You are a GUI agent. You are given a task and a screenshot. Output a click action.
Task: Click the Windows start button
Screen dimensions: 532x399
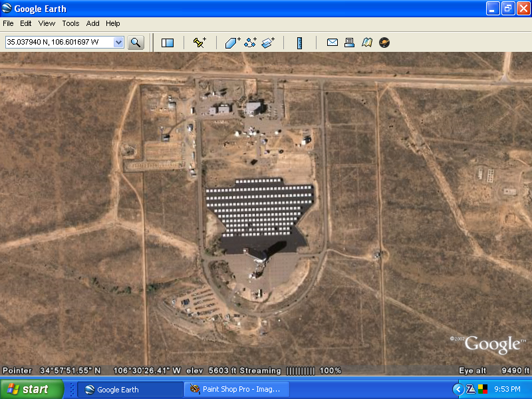pyautogui.click(x=31, y=389)
